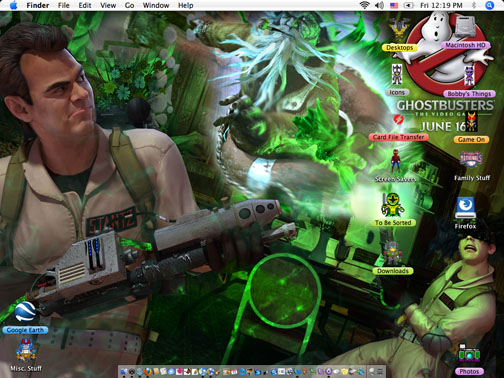Select the Misc. Stuff desktop folder
Screen dimensions: 504x378
coord(26,350)
